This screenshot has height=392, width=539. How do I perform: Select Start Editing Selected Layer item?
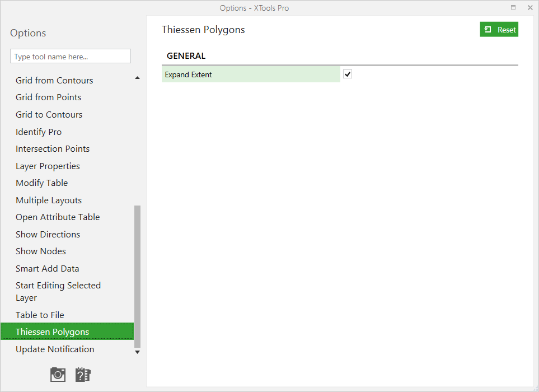pyautogui.click(x=58, y=292)
